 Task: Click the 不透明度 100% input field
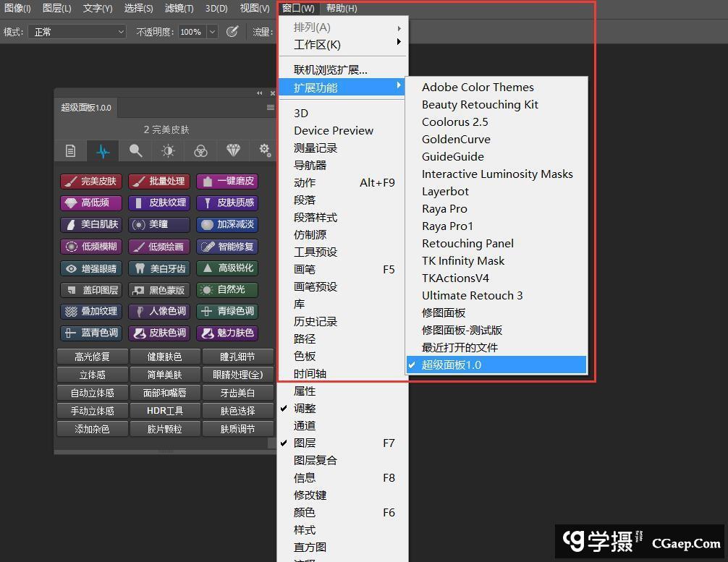pyautogui.click(x=191, y=32)
